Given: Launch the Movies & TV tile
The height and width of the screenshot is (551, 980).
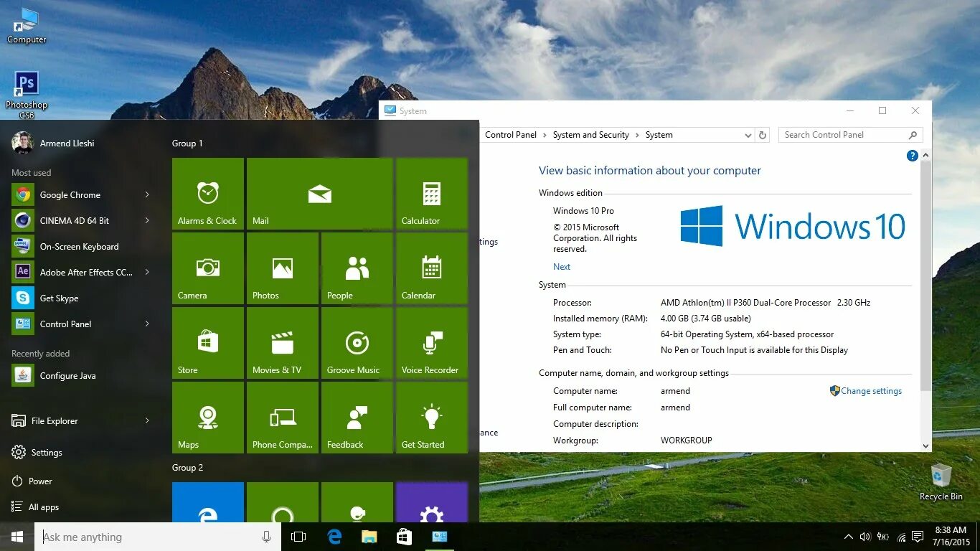Looking at the screenshot, I should pyautogui.click(x=283, y=343).
